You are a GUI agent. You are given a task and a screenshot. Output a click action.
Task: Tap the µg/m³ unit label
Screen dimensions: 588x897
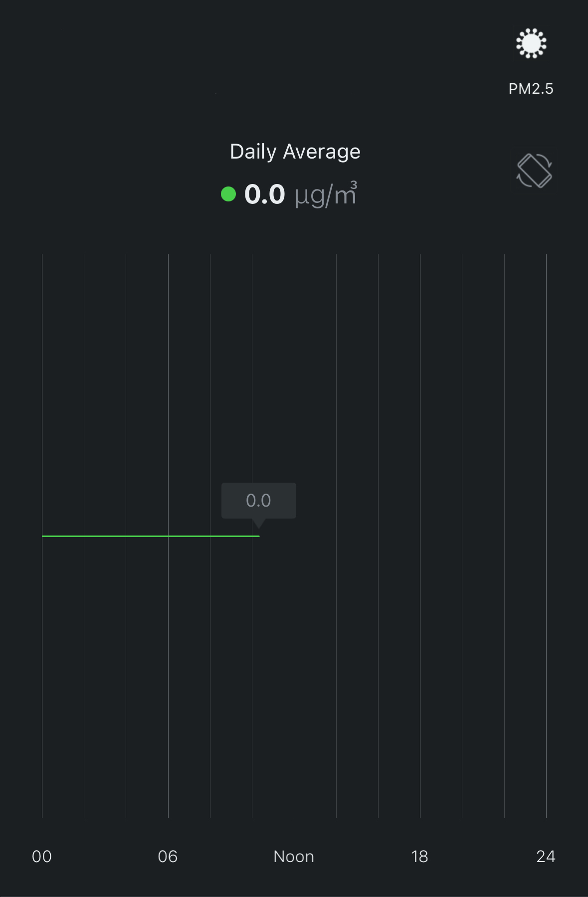coord(326,194)
